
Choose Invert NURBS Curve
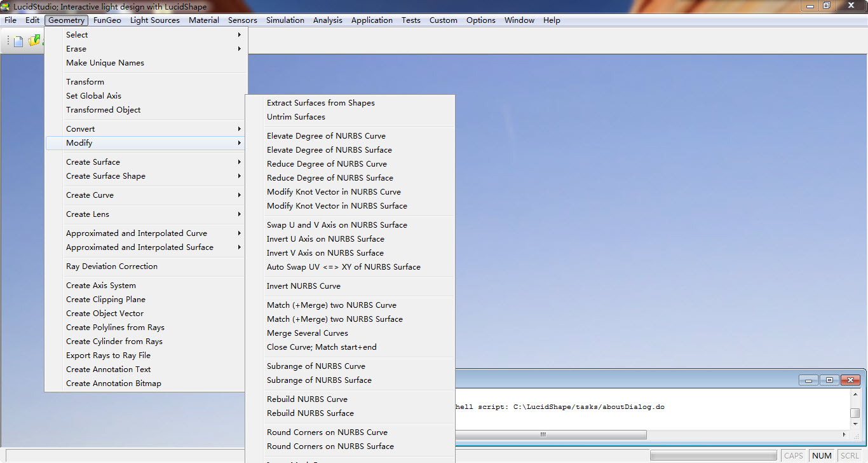[350, 286]
